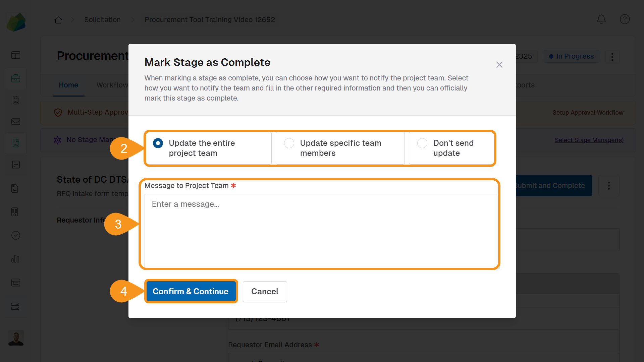Screen dimensions: 644x362
Task: Select Update the entire project team
Action: click(158, 143)
